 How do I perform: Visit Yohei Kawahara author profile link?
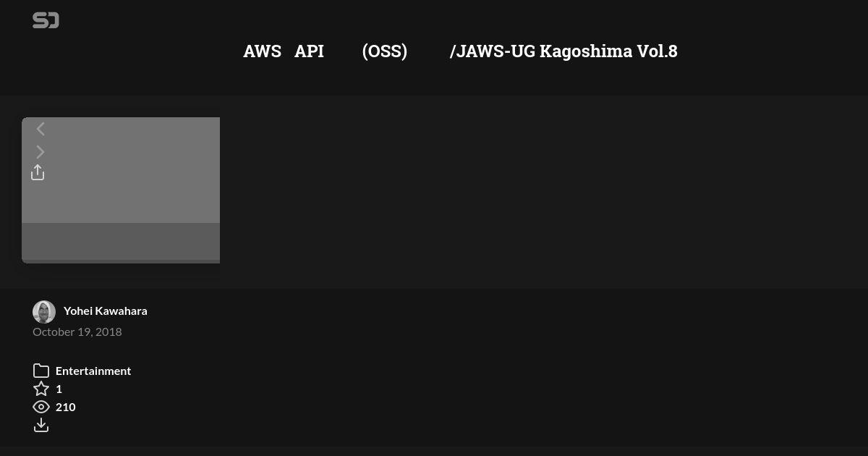pyautogui.click(x=106, y=311)
